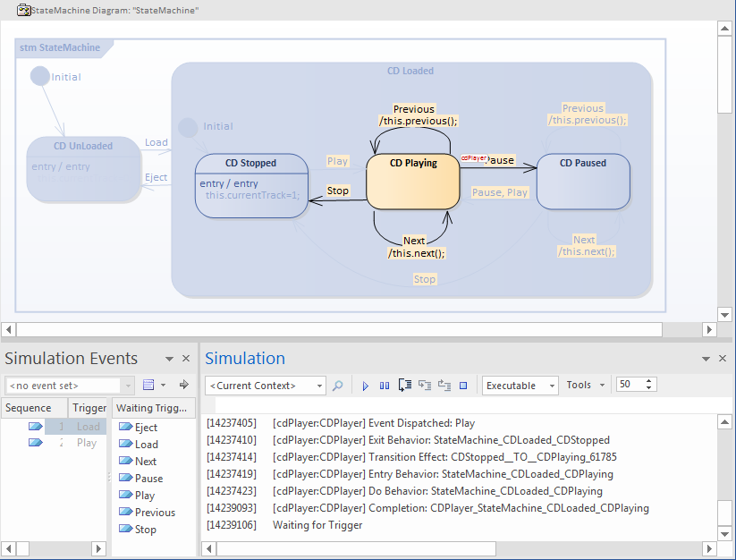This screenshot has width=736, height=560.
Task: Click the fire-trigger arrow in Simulation Events
Action: 184,385
